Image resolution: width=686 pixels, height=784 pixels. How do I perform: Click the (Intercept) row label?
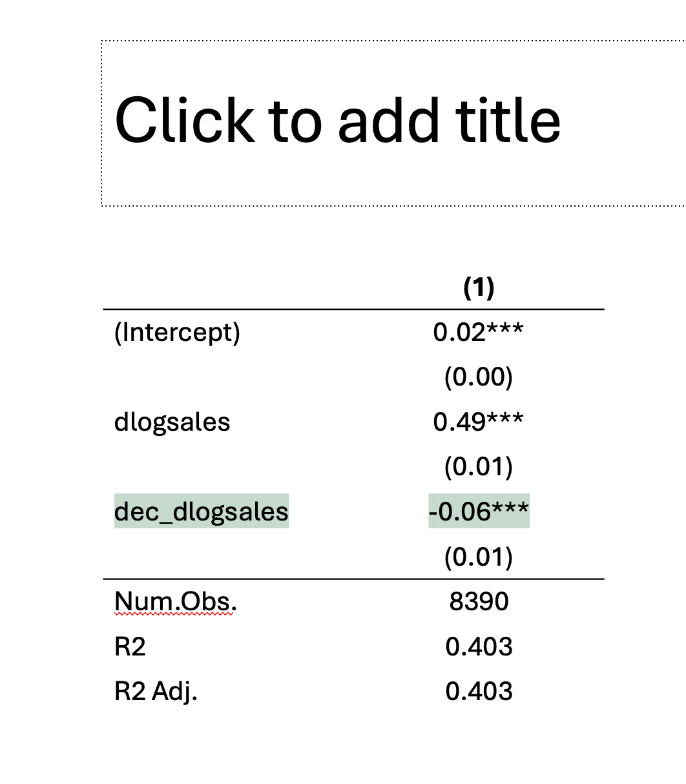177,333
